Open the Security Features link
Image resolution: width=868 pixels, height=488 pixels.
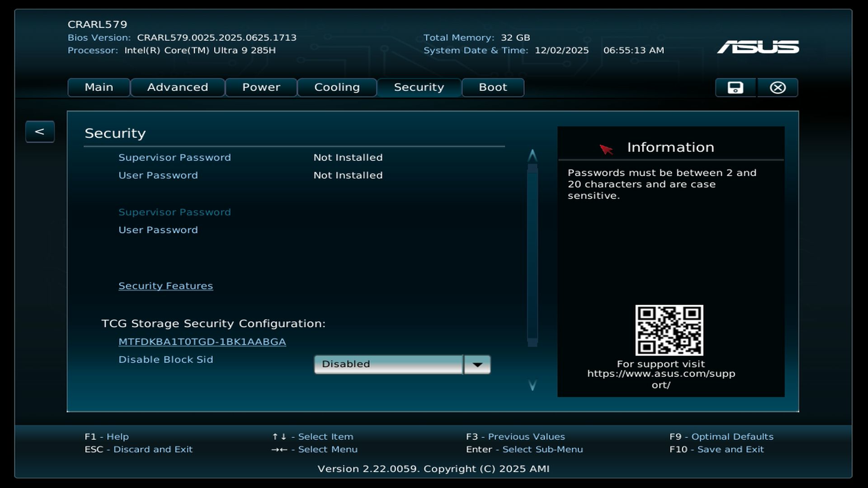pyautogui.click(x=165, y=286)
